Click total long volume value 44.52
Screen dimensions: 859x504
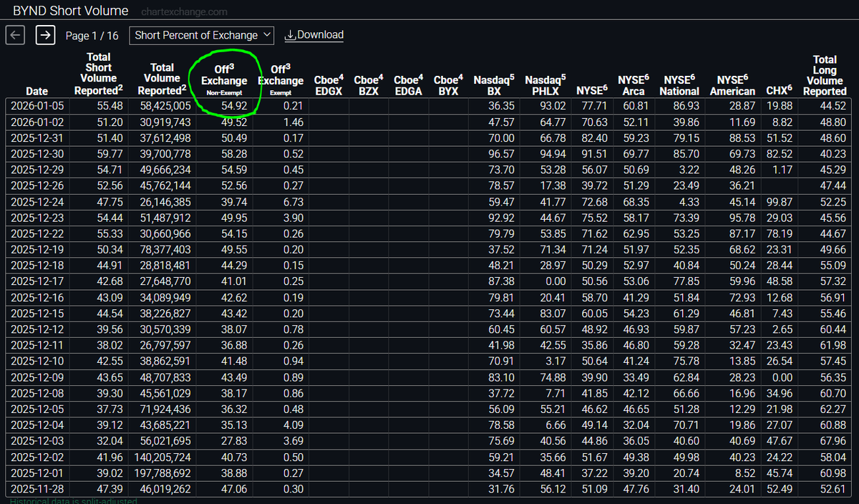(x=833, y=106)
